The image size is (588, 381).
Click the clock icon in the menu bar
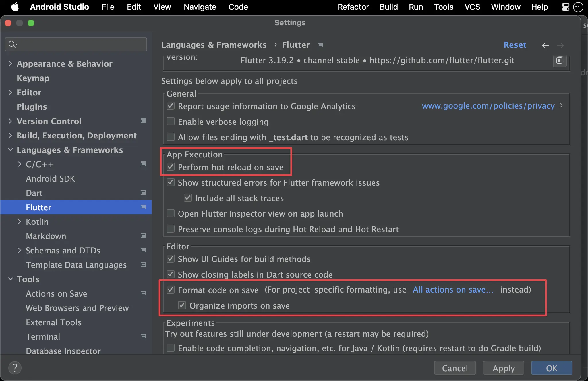pyautogui.click(x=578, y=7)
